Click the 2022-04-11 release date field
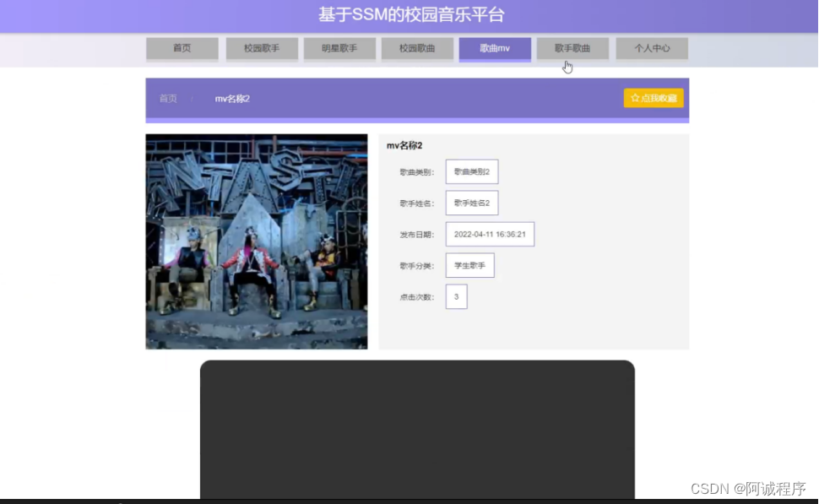819x504 pixels. click(490, 234)
